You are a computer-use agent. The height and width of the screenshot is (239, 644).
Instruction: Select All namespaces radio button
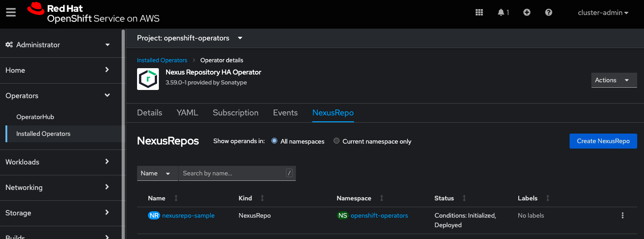[x=274, y=141]
